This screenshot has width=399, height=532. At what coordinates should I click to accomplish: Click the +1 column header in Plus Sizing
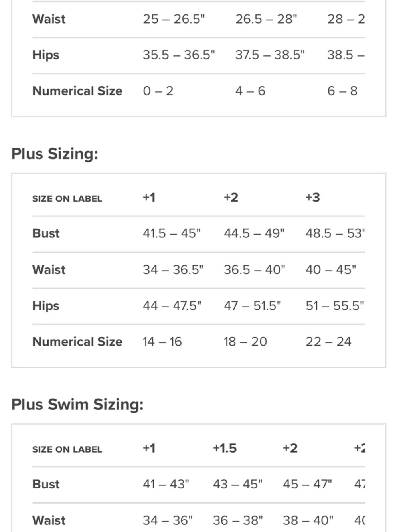[x=149, y=198]
